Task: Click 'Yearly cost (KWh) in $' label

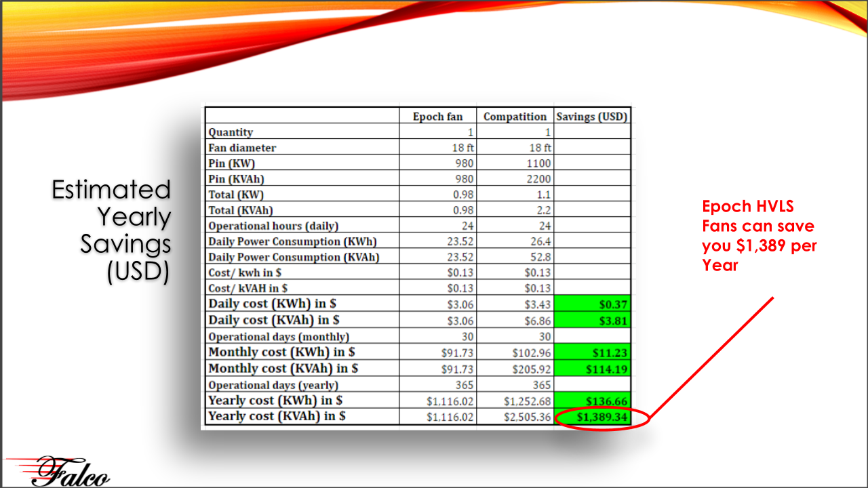Action: [x=275, y=401]
